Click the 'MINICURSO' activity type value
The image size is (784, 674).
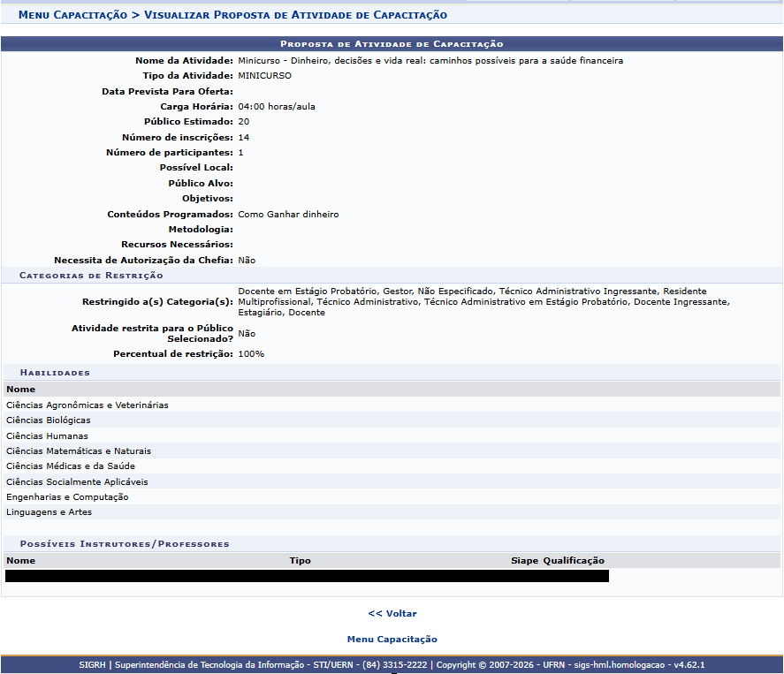click(x=264, y=76)
